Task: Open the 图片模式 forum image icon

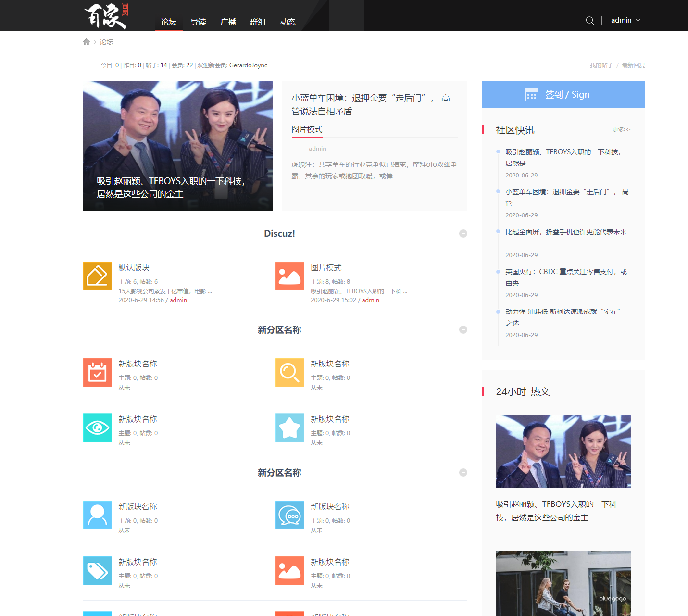Action: [289, 276]
